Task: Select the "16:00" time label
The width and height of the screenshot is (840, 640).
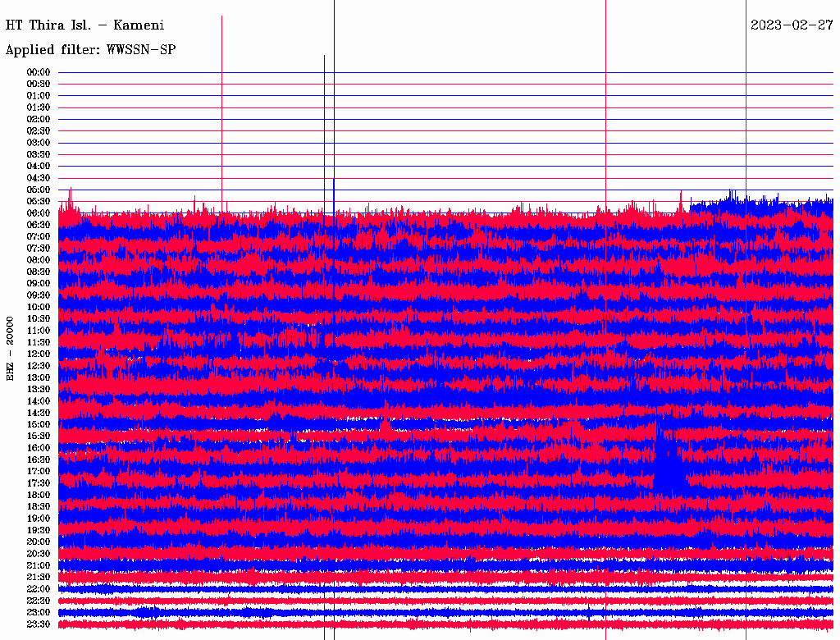Action: (39, 448)
